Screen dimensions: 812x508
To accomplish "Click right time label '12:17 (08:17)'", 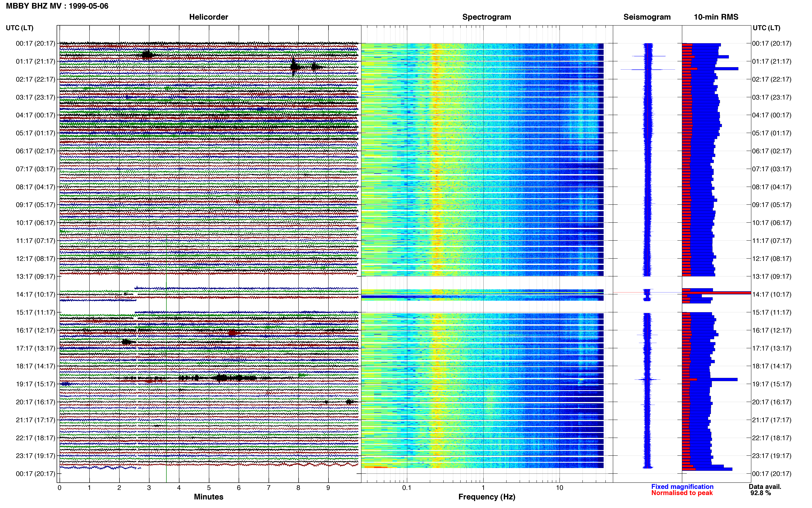I will click(x=772, y=259).
